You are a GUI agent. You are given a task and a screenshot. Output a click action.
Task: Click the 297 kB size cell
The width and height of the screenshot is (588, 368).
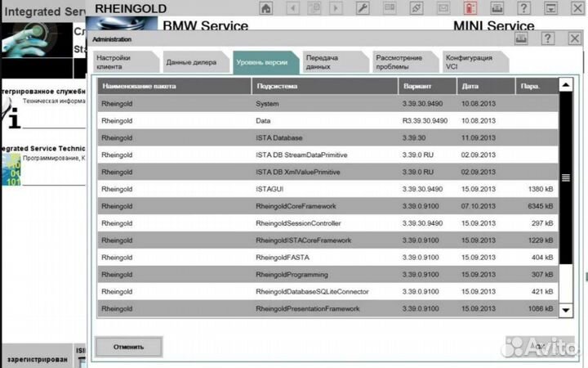click(x=542, y=223)
